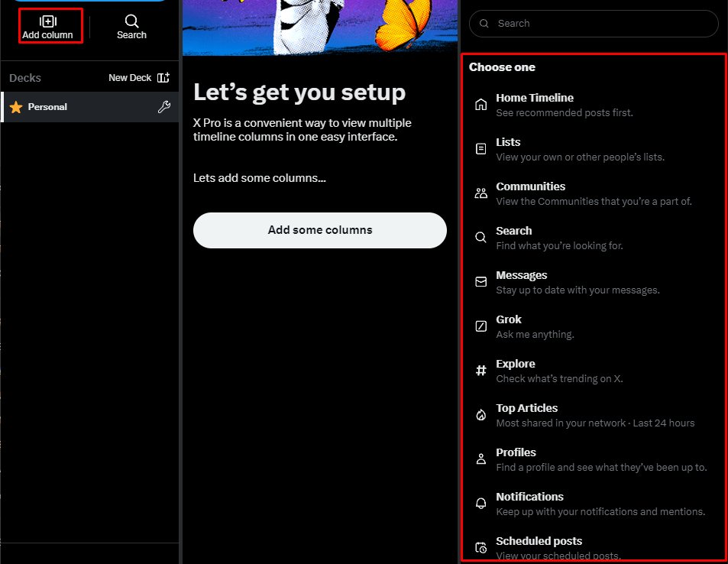Add a Messages column

[x=594, y=282]
